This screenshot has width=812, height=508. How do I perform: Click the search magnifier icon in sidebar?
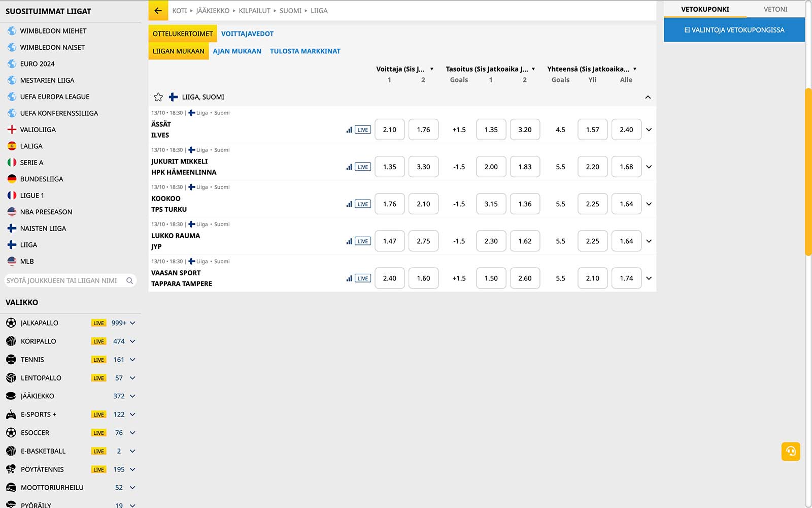click(129, 280)
